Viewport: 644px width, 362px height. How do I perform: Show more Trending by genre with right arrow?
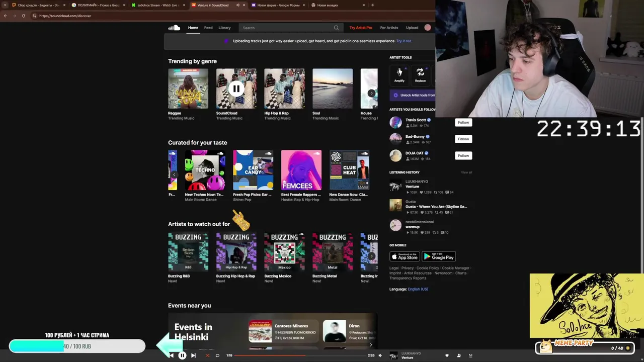click(371, 93)
